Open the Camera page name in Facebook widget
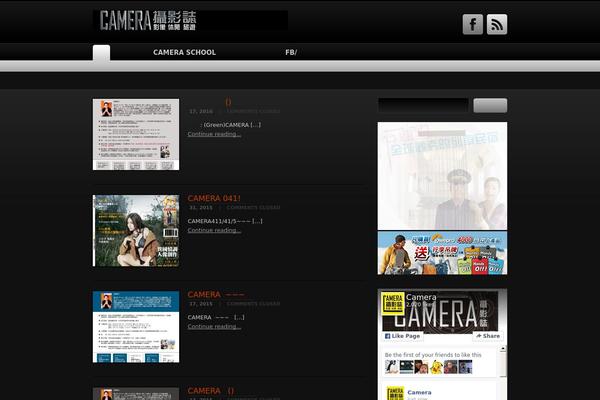This screenshot has width=600, height=400. (x=421, y=297)
